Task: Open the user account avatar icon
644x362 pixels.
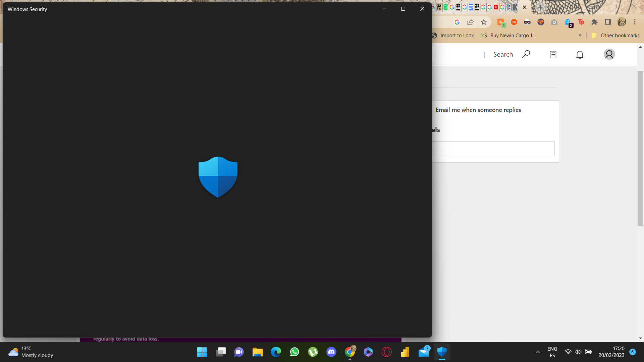Action: [609, 54]
